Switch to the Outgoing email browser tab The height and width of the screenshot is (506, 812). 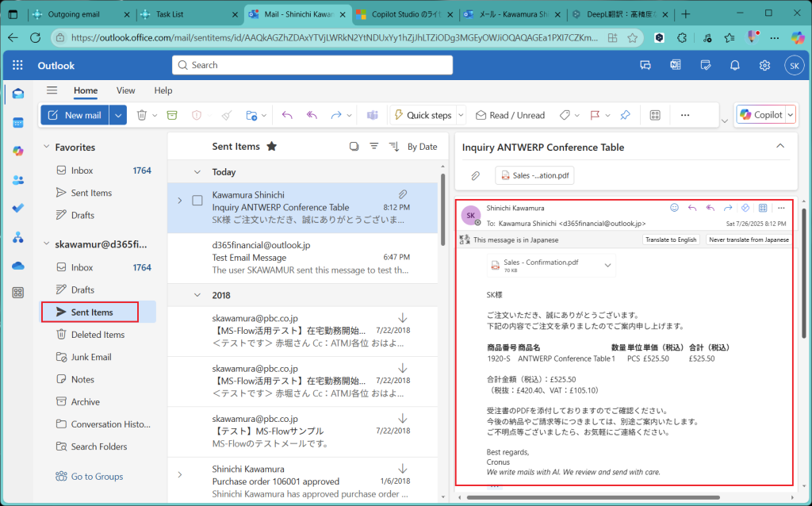[x=81, y=14]
